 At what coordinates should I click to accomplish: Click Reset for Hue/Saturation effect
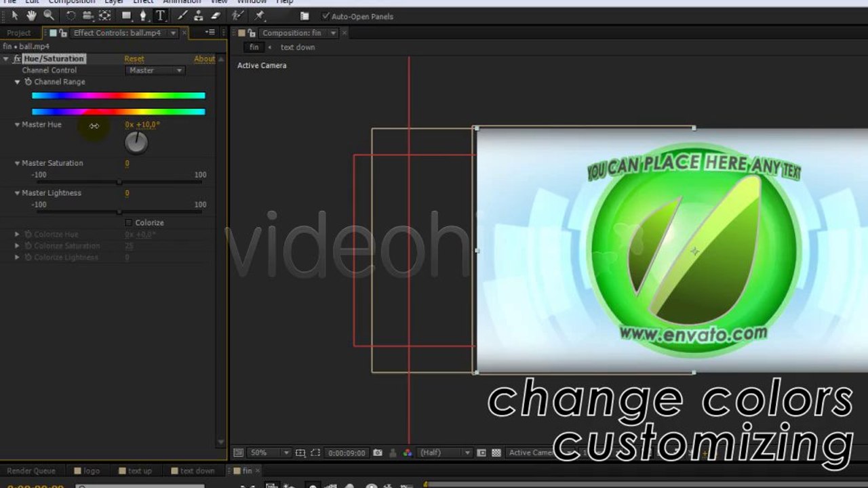(x=134, y=59)
